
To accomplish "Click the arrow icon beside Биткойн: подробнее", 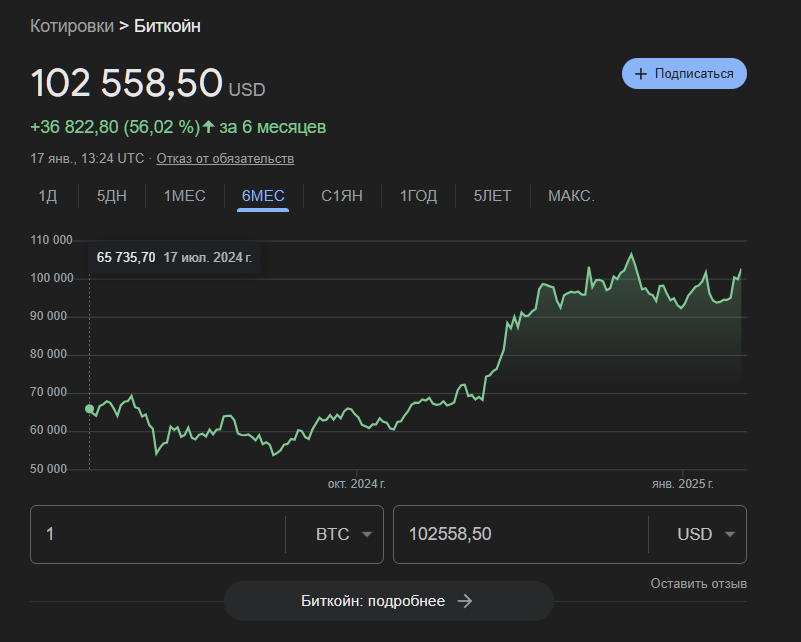I will 464,601.
